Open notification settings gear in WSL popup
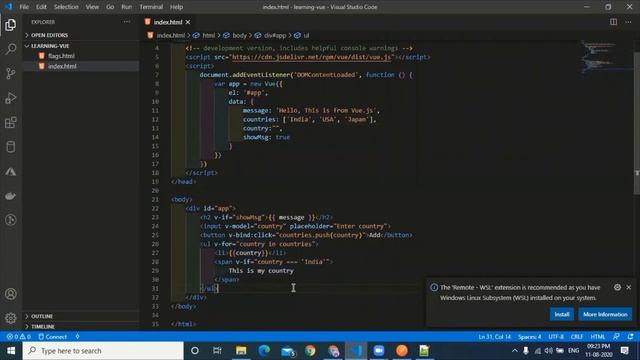Screen dimensions: 640x360 [617, 287]
